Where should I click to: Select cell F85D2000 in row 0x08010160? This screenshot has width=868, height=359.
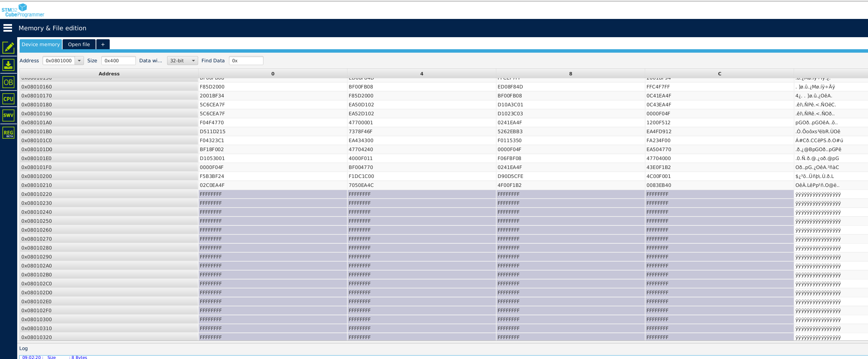pos(273,87)
